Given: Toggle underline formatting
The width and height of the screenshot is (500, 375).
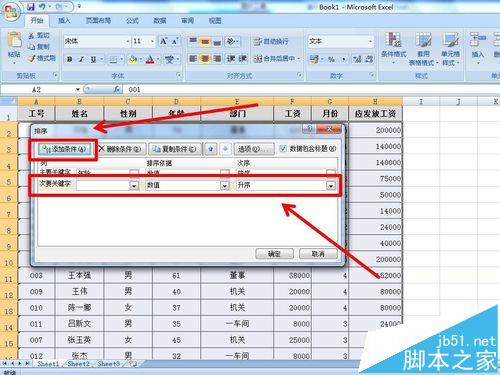Looking at the screenshot, I should click(x=93, y=59).
